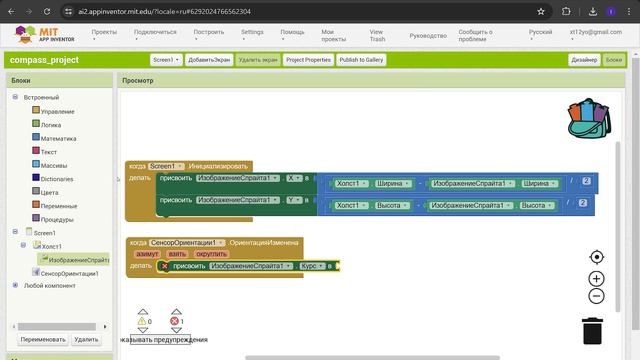Screen dimensions: 640x360
Task: Reload the browser page
Action: click(x=47, y=11)
